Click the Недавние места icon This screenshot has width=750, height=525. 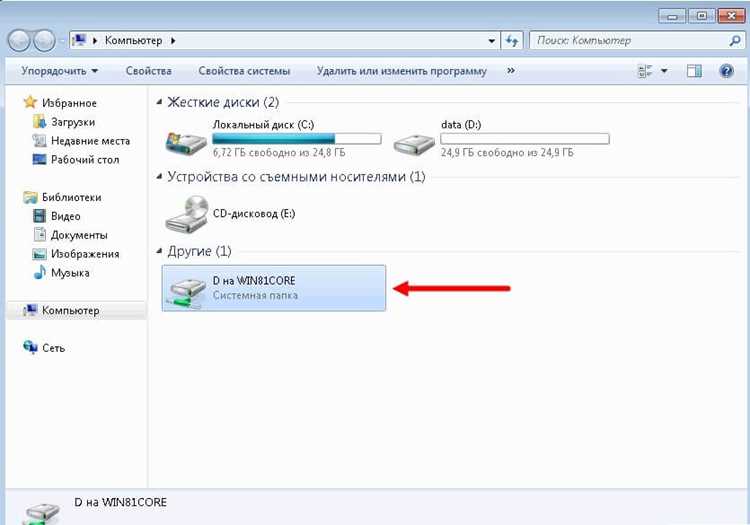click(39, 141)
